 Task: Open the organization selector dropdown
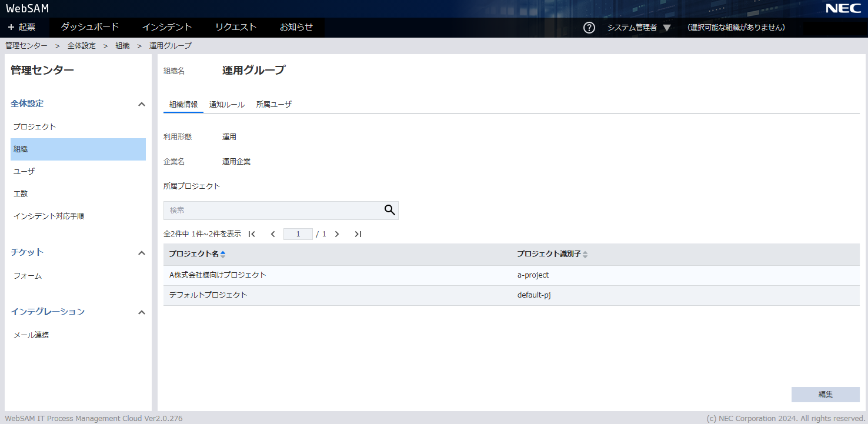pyautogui.click(x=736, y=28)
